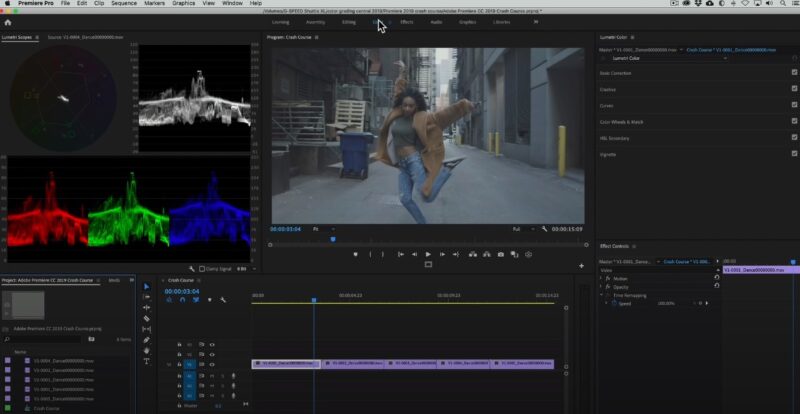800x414 pixels.
Task: Expand Opacity in Effect Controls
Action: (x=601, y=286)
